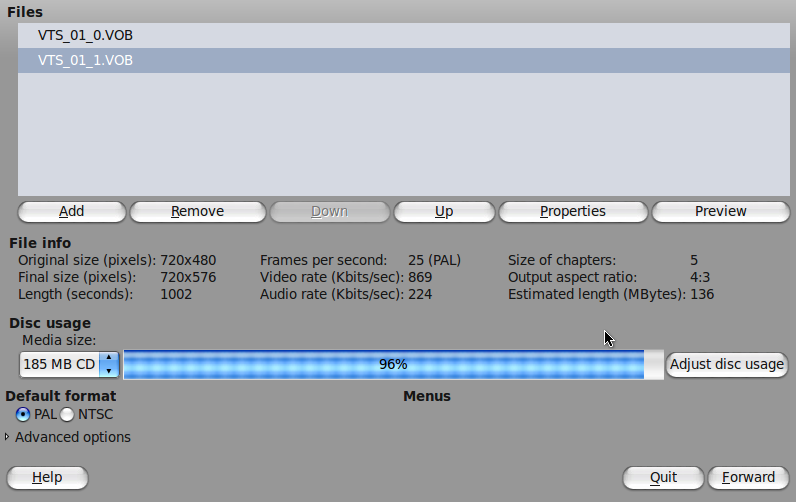Click the disabled Down button
Image resolution: width=796 pixels, height=502 pixels.
[x=329, y=212]
